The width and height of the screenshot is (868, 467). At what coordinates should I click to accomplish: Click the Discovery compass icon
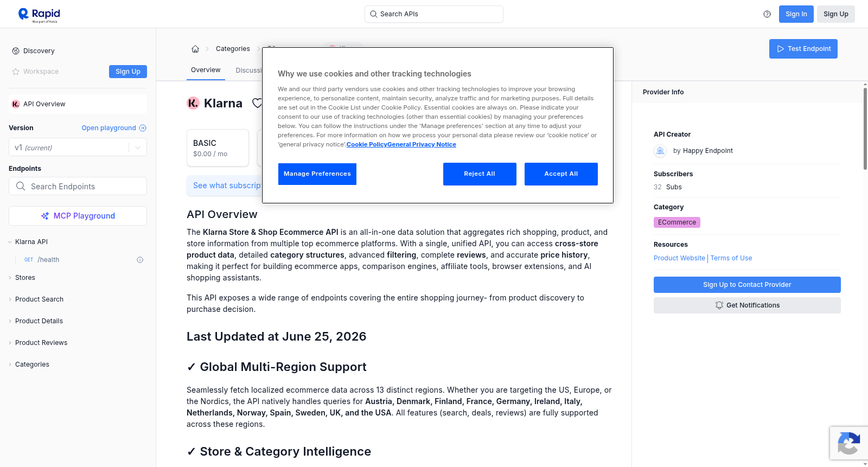coord(16,51)
